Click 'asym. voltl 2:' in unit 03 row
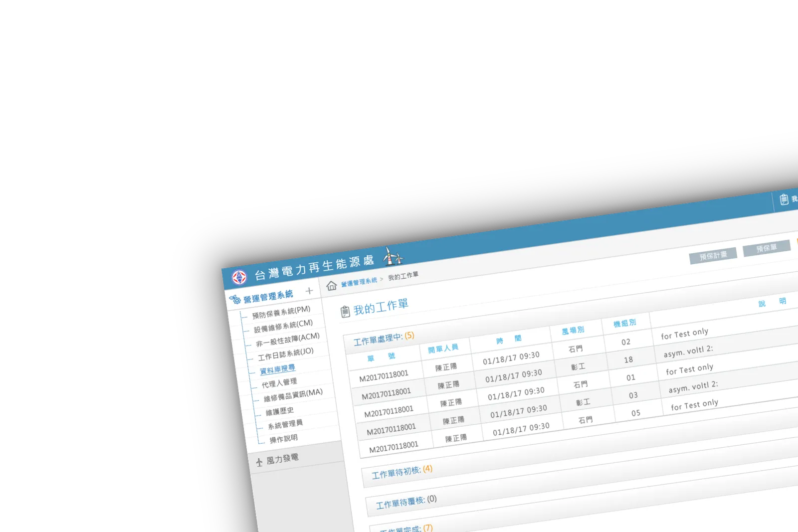 click(x=693, y=387)
